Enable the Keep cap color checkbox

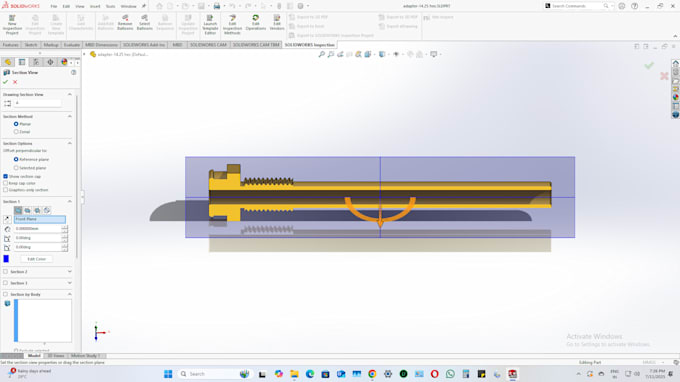(x=6, y=183)
